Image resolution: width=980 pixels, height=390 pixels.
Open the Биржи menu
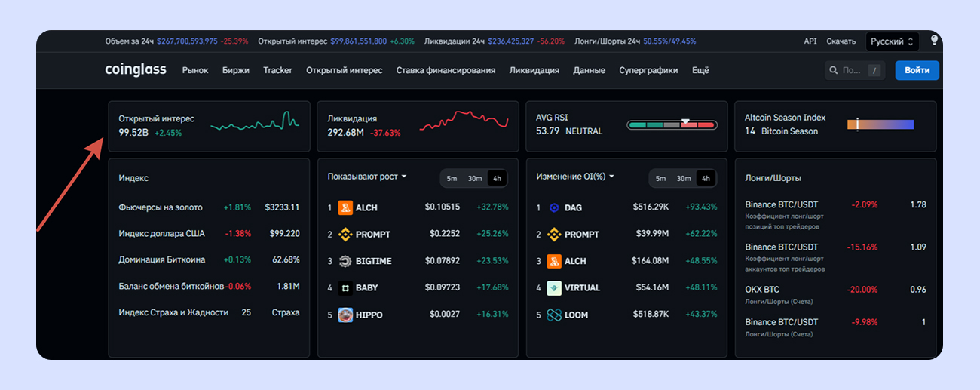click(235, 70)
